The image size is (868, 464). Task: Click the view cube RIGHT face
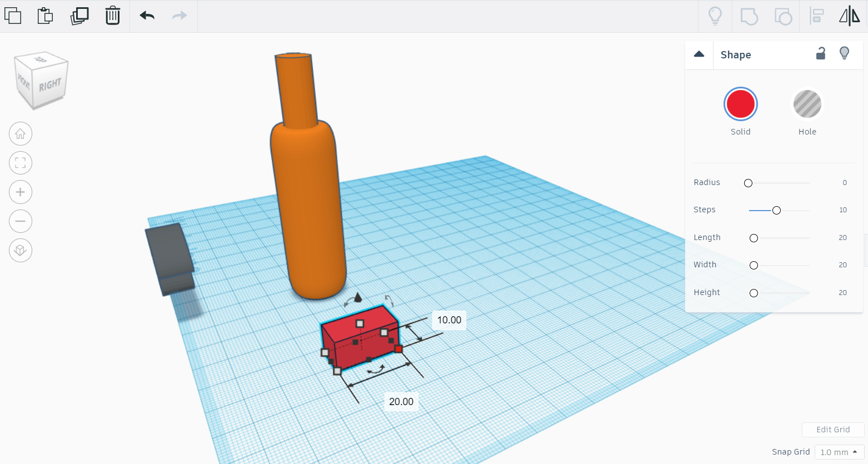pos(50,84)
